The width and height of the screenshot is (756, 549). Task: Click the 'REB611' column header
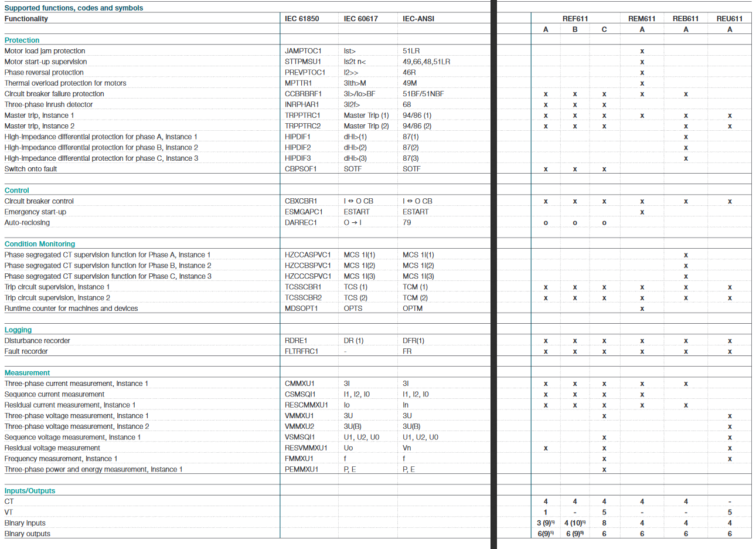click(686, 19)
